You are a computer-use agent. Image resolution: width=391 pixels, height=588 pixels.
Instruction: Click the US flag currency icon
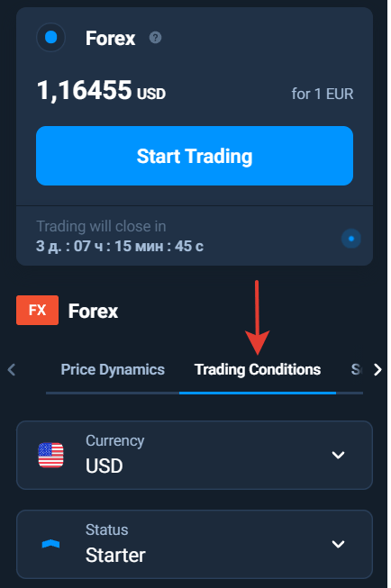(x=50, y=455)
